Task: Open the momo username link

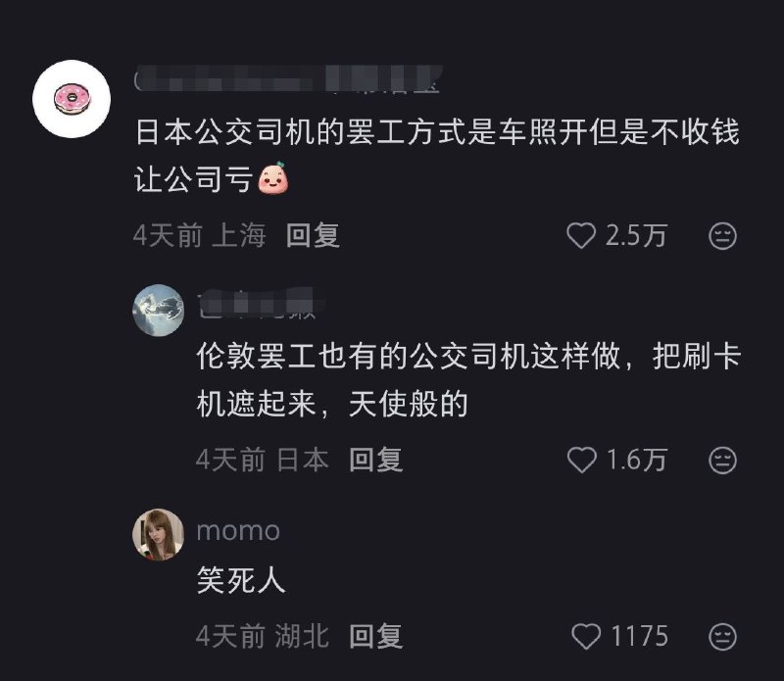Action: coord(238,531)
